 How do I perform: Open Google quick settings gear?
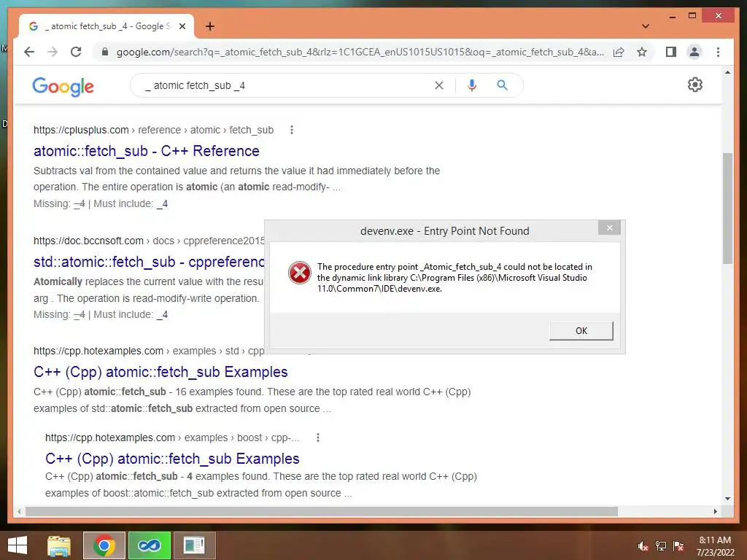694,85
